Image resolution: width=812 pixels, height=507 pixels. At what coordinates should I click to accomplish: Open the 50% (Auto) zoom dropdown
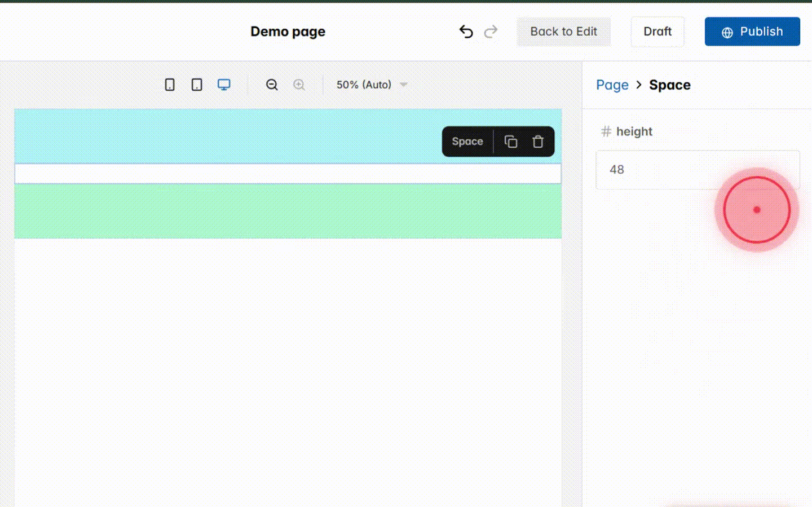(371, 85)
